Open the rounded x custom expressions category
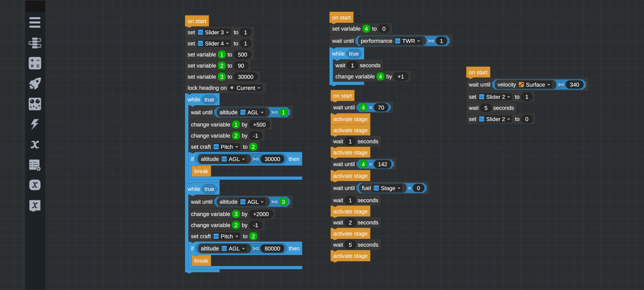The width and height of the screenshot is (644, 290). click(35, 185)
